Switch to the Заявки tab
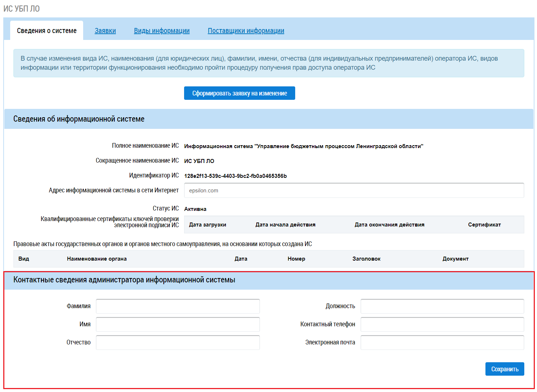The image size is (537, 392). [x=105, y=31]
